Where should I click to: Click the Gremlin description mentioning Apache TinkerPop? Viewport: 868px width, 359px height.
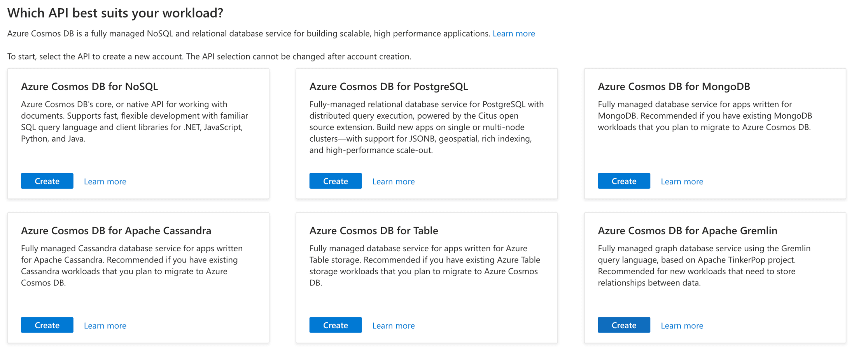click(704, 266)
